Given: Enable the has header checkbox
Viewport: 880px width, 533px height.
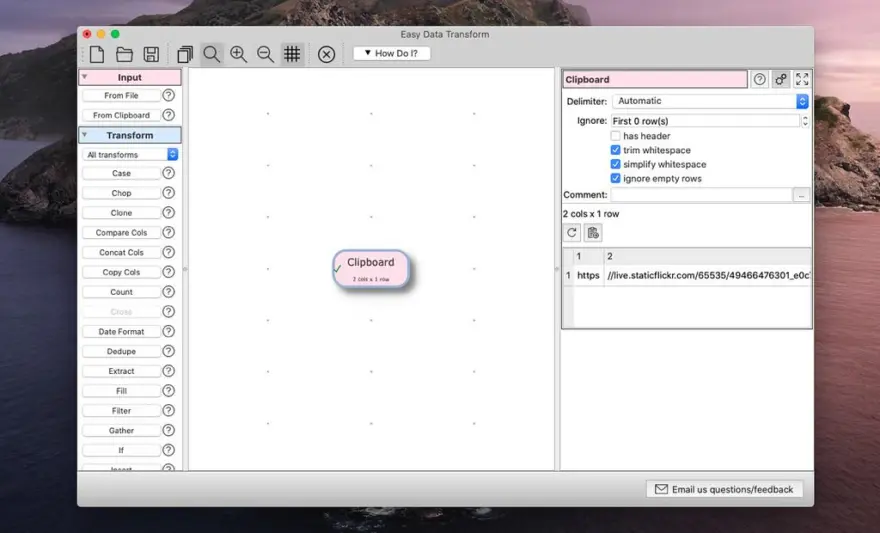Looking at the screenshot, I should [615, 136].
